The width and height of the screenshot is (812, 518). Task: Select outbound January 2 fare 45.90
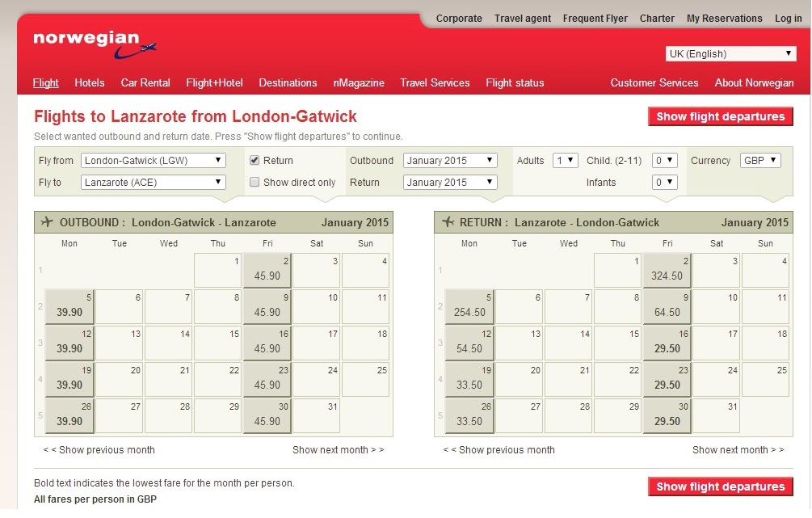tap(267, 271)
